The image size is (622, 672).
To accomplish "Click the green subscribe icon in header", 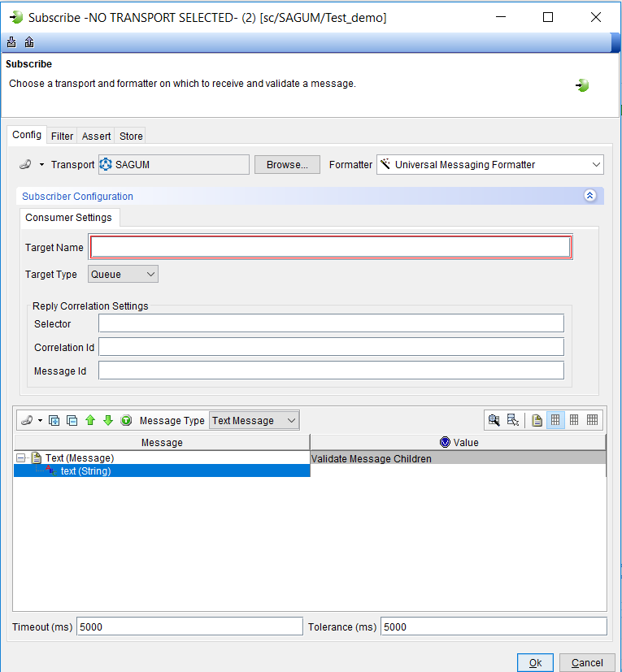I will [x=582, y=85].
